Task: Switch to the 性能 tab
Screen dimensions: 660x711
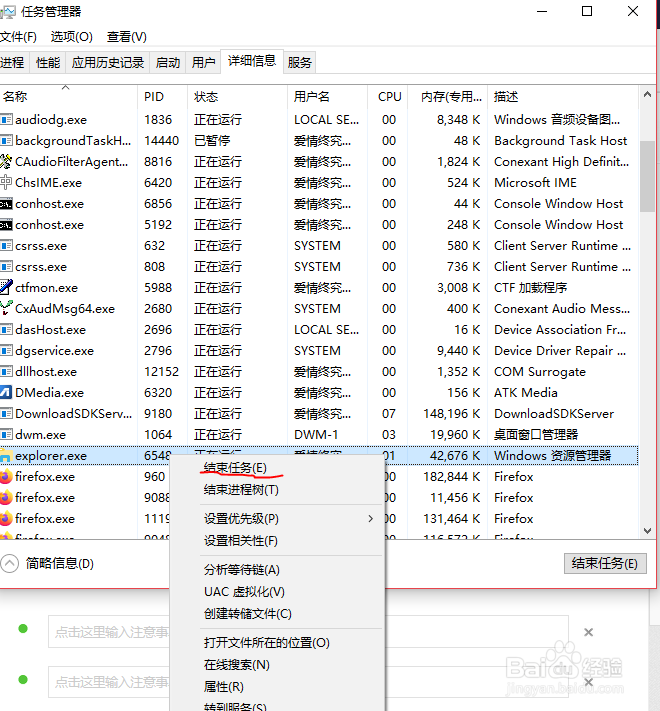Action: (48, 62)
